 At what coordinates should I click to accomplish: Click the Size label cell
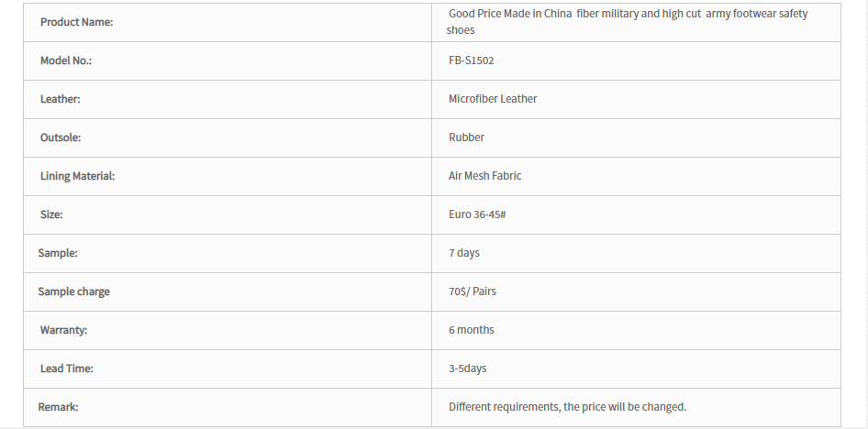click(x=228, y=215)
